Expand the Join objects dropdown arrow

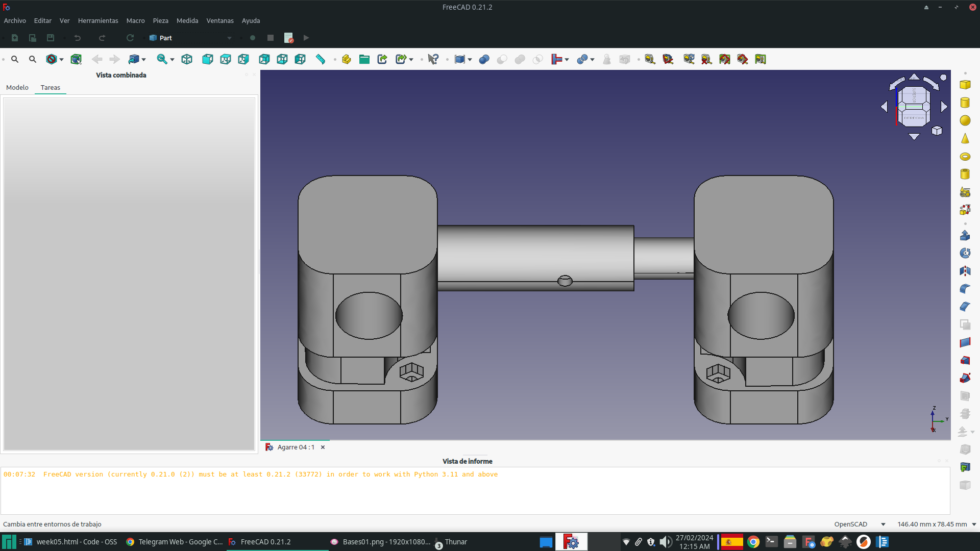coord(567,60)
